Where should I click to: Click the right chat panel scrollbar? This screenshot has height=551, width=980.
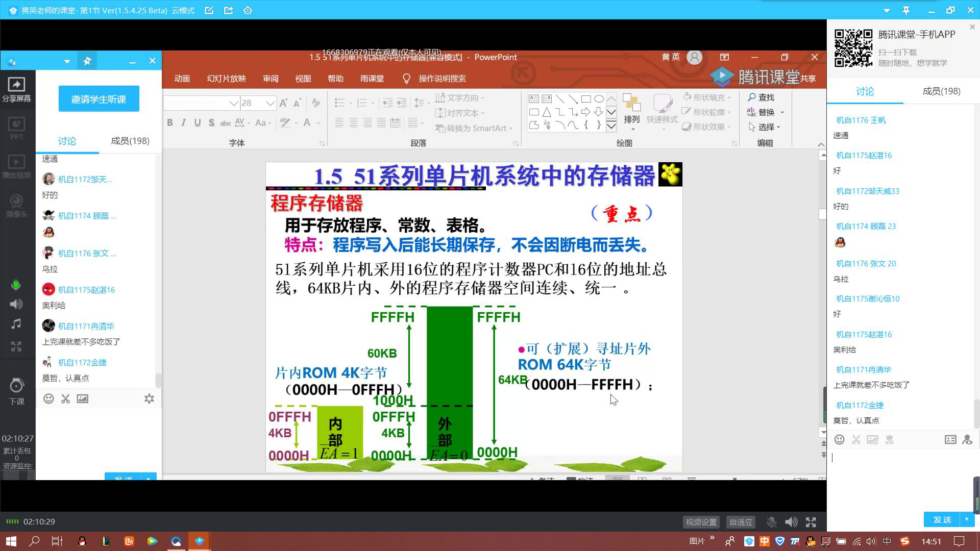click(x=976, y=413)
